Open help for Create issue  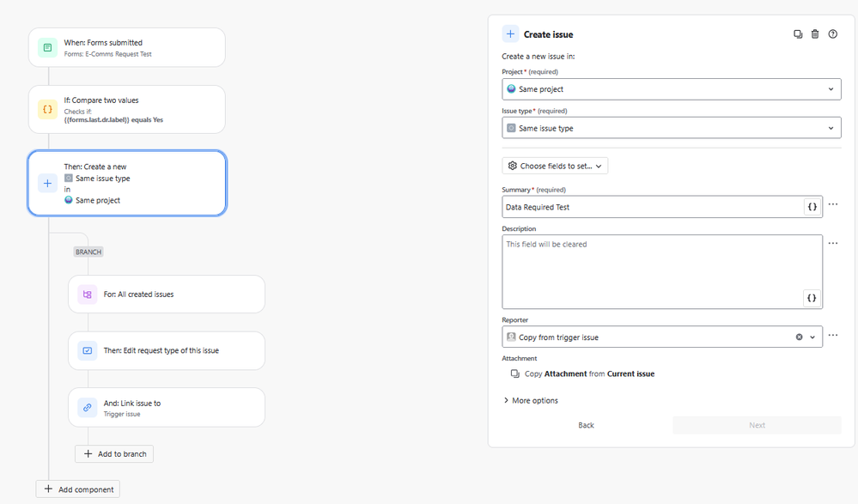click(x=832, y=34)
